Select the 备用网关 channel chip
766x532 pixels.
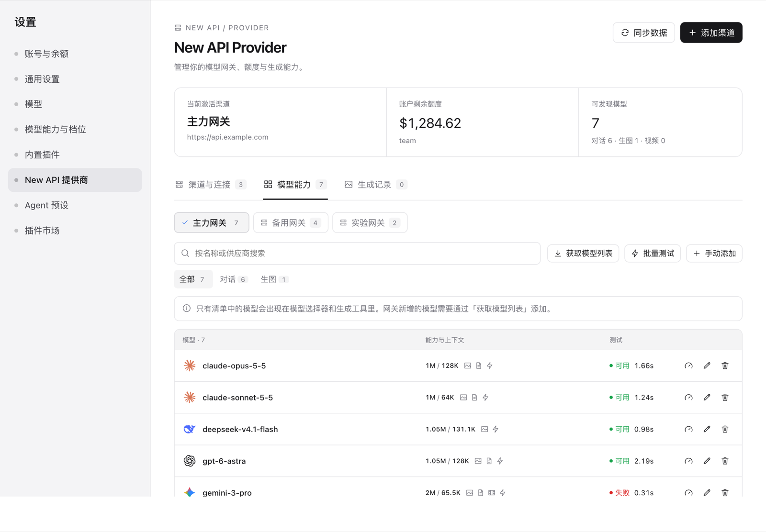click(x=291, y=222)
